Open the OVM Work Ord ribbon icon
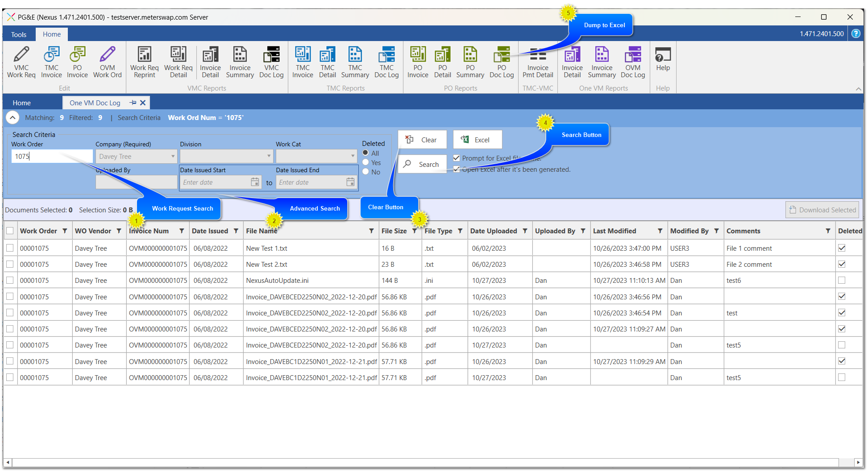 (107, 62)
